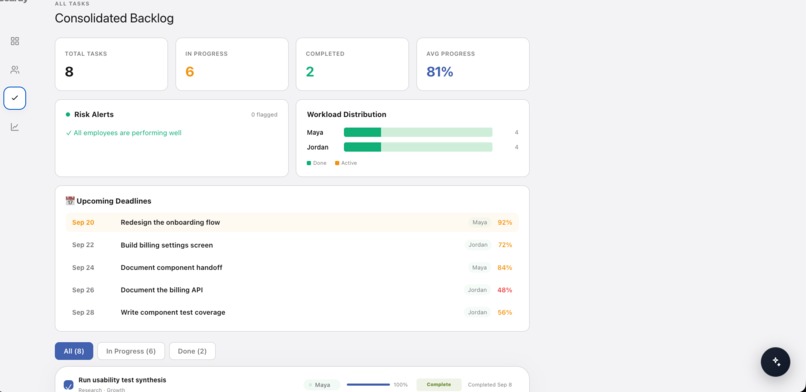Open the Document component handoff deadline
This screenshot has width=806, height=392.
(x=292, y=268)
